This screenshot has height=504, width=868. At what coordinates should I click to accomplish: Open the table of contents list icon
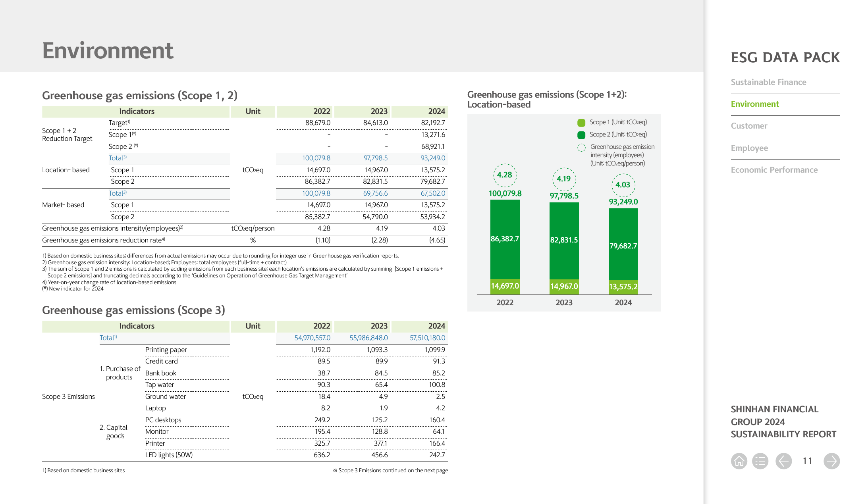tap(760, 461)
